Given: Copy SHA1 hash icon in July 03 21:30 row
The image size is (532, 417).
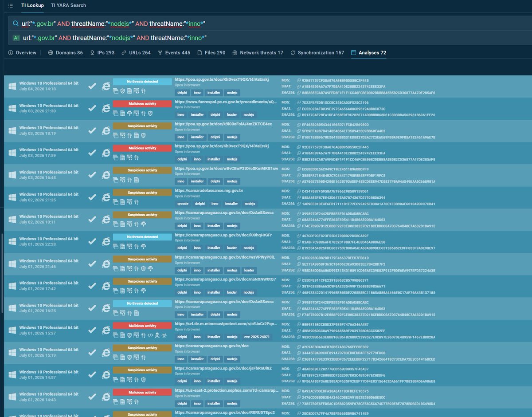Looking at the screenshot, I should tap(299, 109).
